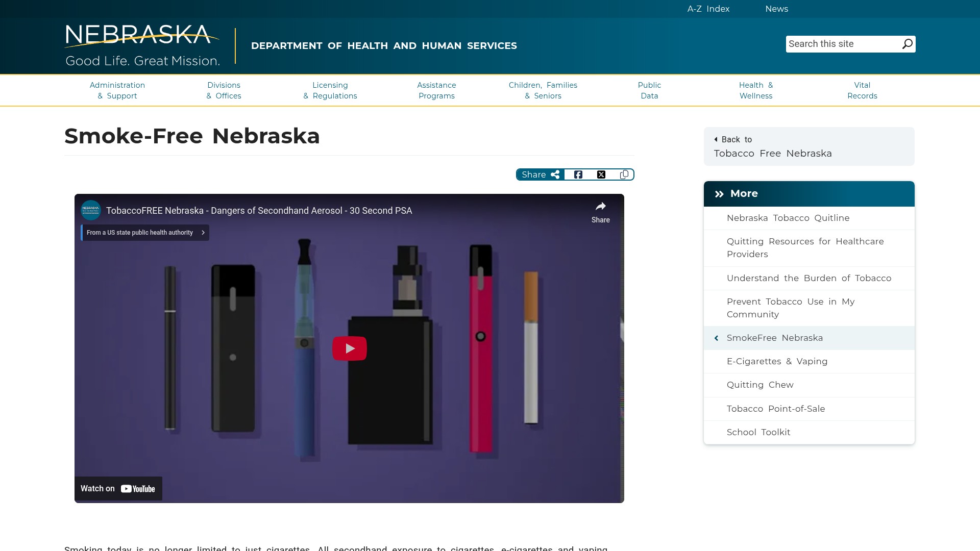Open Children, Families & Seniors menu
The width and height of the screenshot is (980, 551).
coord(543,90)
